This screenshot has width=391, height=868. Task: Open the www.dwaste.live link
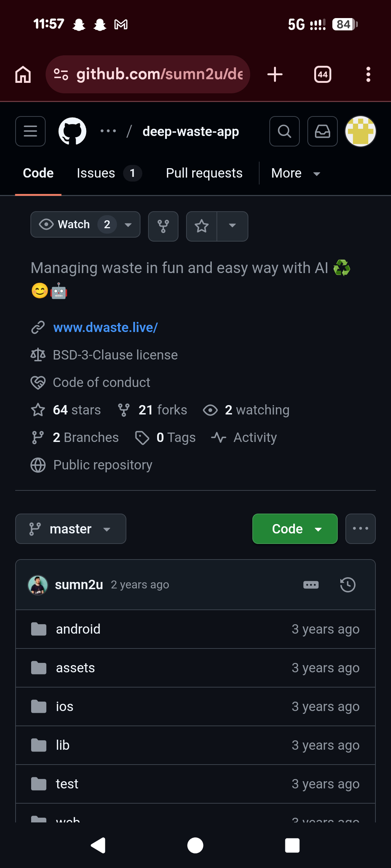click(105, 327)
